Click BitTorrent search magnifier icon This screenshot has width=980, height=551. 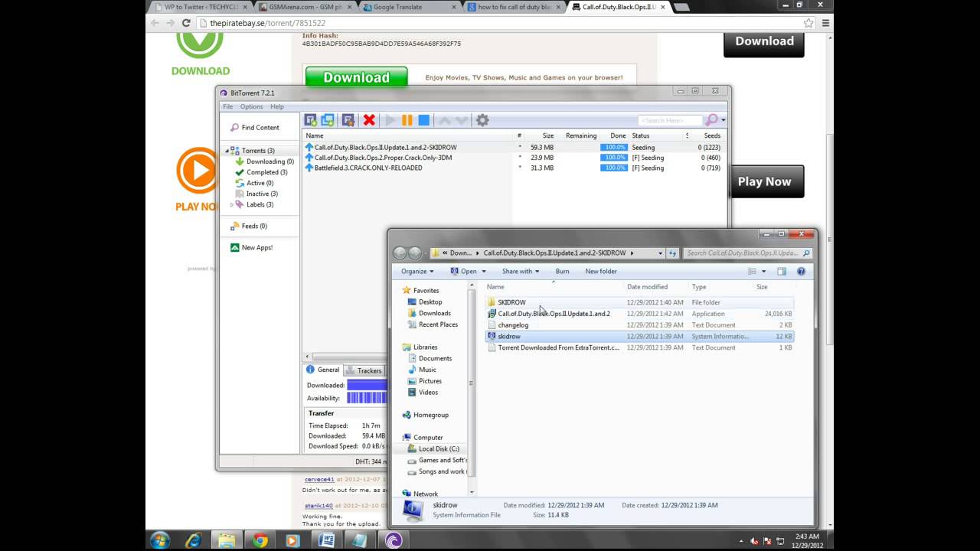[711, 120]
